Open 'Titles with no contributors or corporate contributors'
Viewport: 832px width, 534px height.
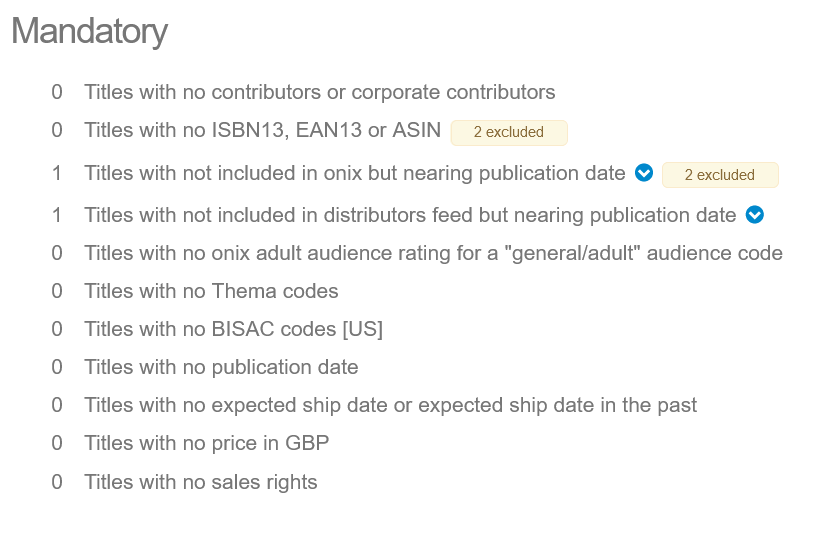[x=319, y=92]
